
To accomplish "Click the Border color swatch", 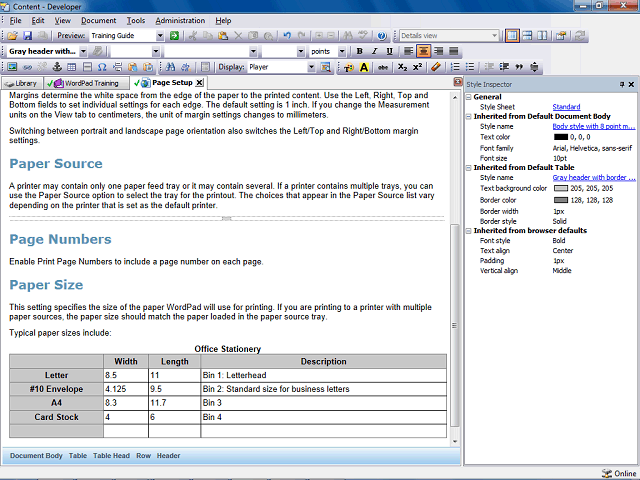I will pyautogui.click(x=561, y=200).
